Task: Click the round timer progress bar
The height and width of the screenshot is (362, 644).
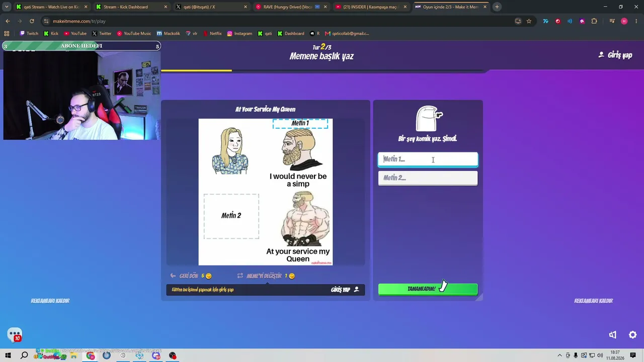Action: pyautogui.click(x=325, y=71)
